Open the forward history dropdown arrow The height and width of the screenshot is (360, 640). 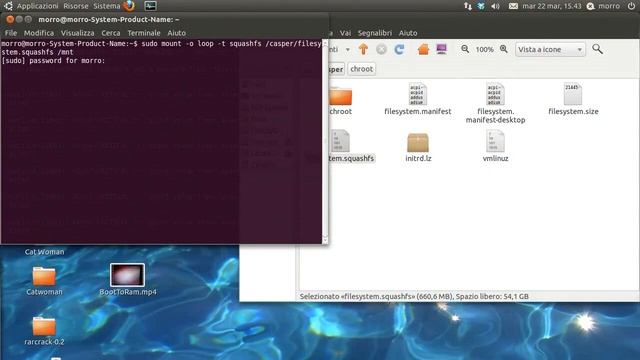[348, 49]
